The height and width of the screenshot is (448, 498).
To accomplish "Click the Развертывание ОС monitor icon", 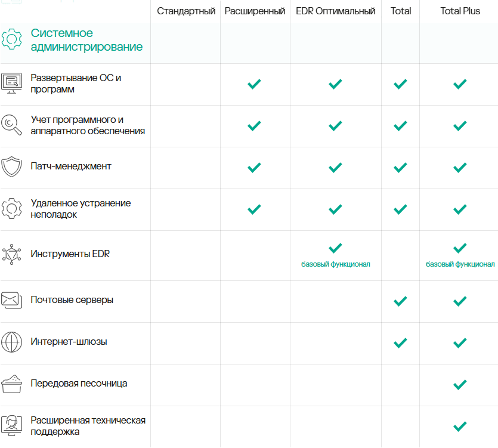I will (x=12, y=83).
